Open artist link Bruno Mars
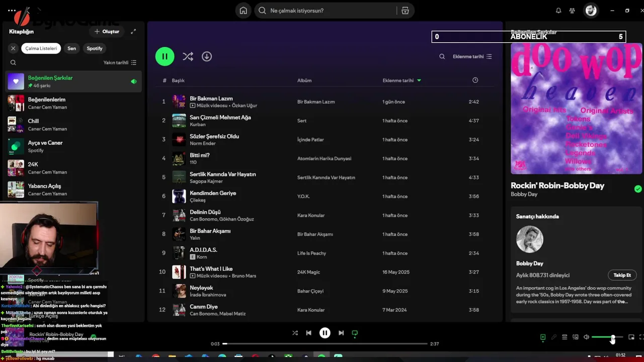The height and width of the screenshot is (362, 644). click(x=244, y=276)
